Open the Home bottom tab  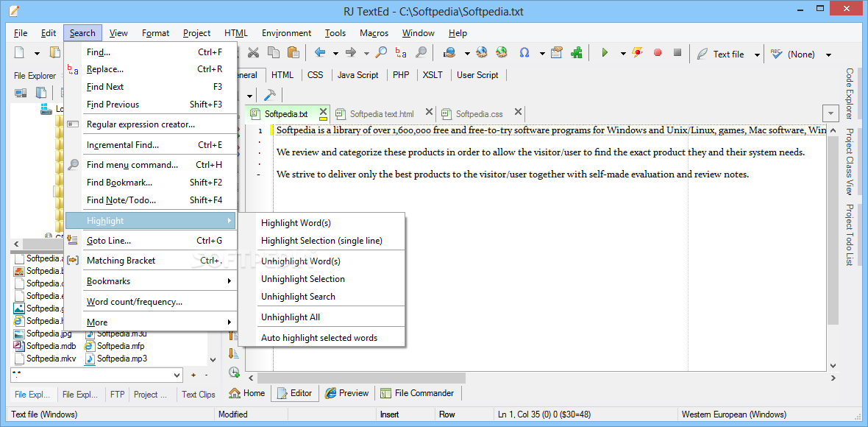pos(247,393)
